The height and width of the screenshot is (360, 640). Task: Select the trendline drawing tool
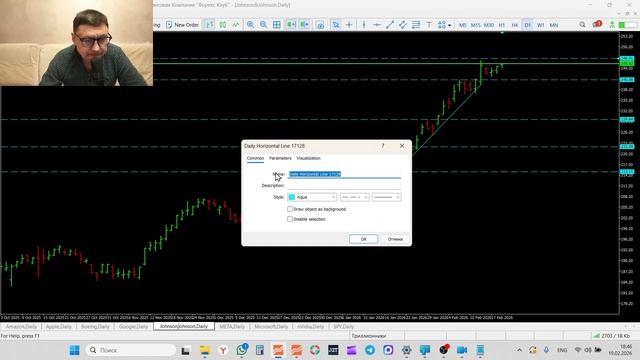click(x=390, y=25)
